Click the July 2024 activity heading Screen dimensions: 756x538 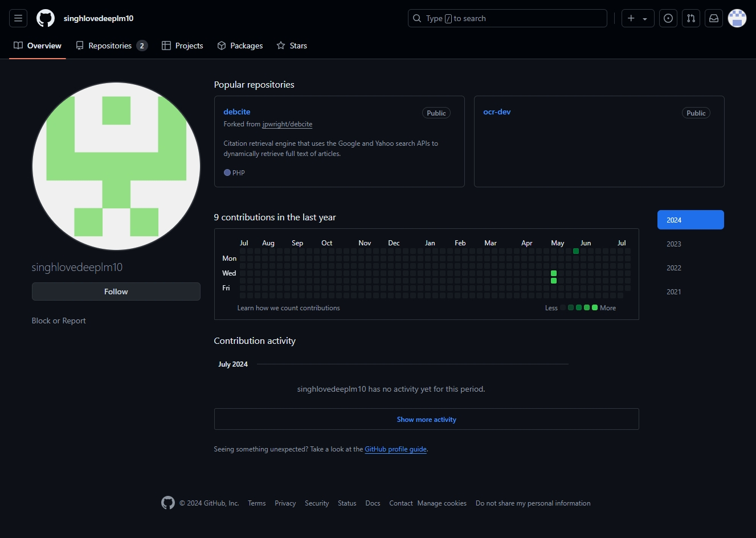click(x=233, y=364)
